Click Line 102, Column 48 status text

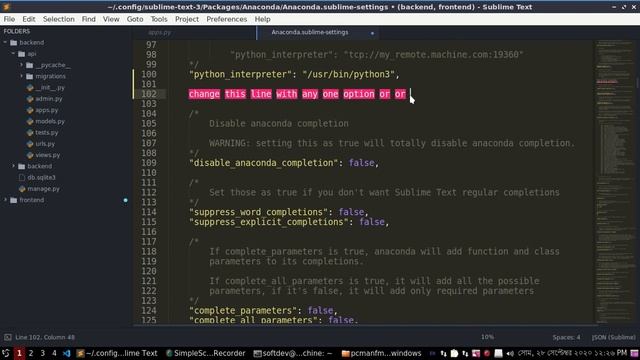click(x=45, y=337)
